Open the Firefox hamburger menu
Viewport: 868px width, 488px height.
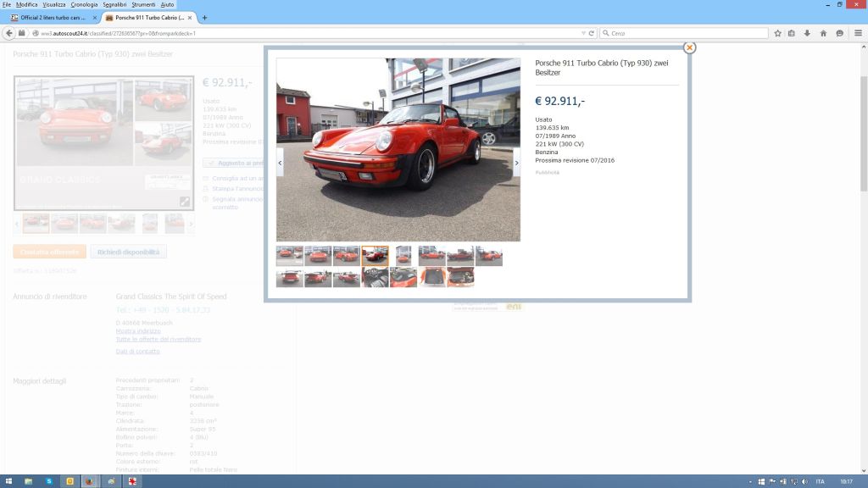coord(858,33)
